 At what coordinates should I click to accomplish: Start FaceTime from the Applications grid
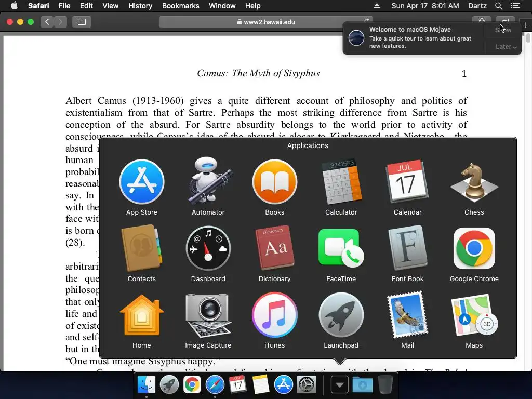coord(341,248)
